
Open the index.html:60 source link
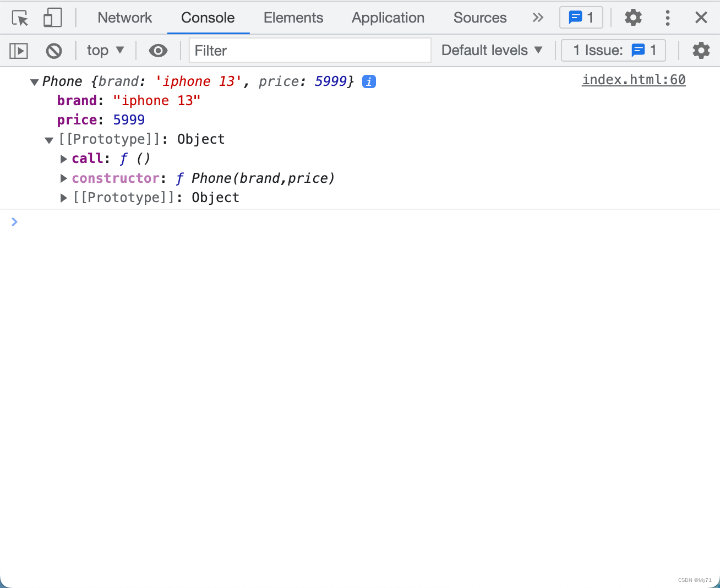point(634,80)
